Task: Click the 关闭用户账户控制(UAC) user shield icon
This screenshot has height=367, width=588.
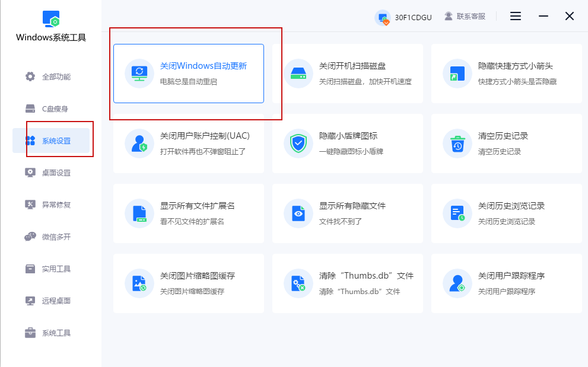Action: click(139, 143)
